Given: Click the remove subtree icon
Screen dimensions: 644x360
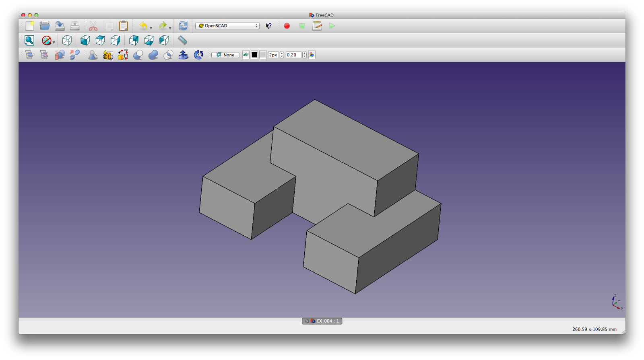Looking at the screenshot, I should click(x=44, y=55).
